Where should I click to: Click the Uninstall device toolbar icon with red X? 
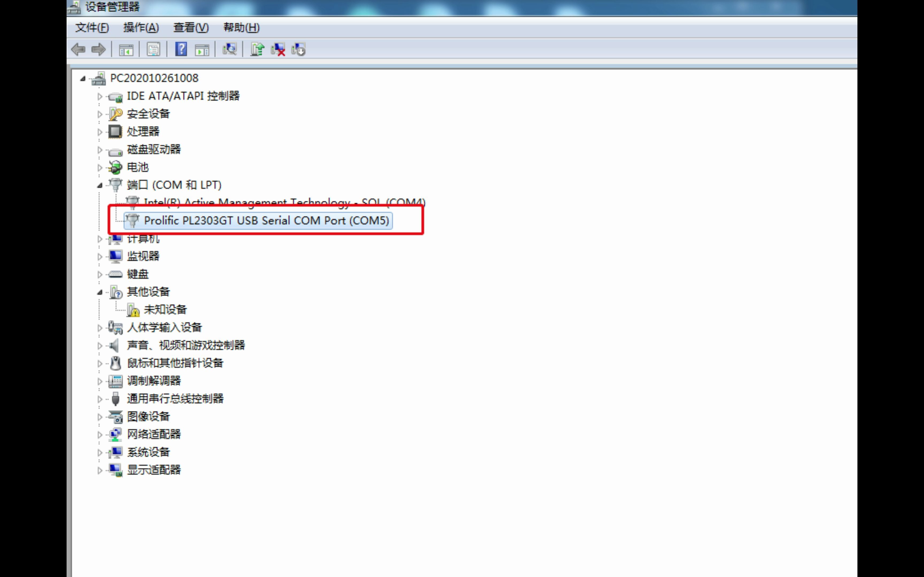click(278, 49)
